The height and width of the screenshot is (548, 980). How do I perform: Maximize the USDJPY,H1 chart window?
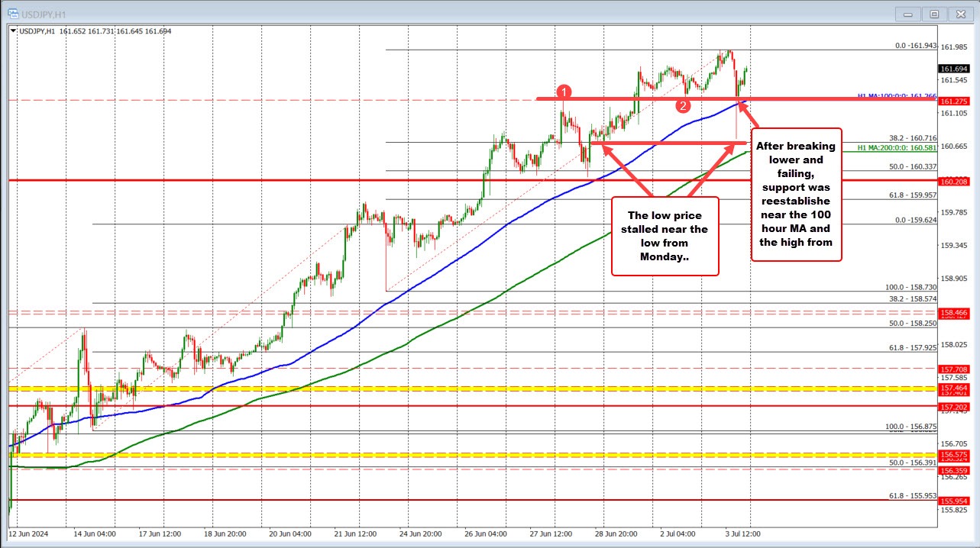pyautogui.click(x=935, y=13)
